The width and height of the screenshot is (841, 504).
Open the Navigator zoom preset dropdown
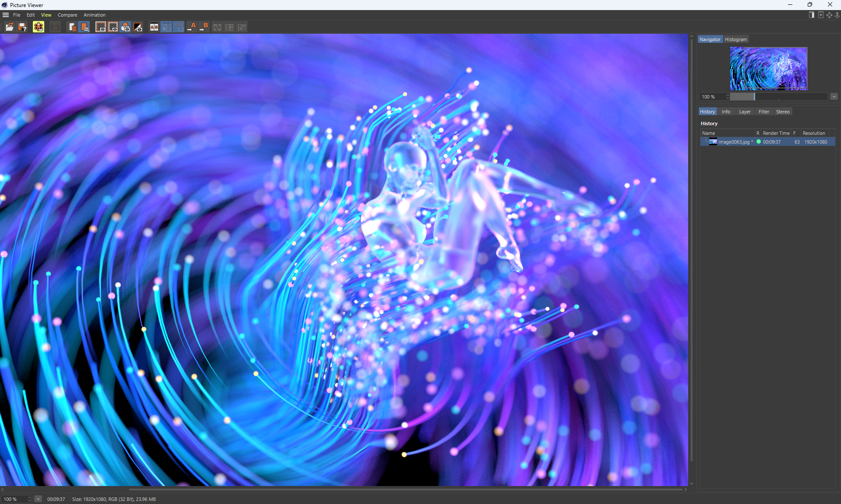tap(834, 97)
